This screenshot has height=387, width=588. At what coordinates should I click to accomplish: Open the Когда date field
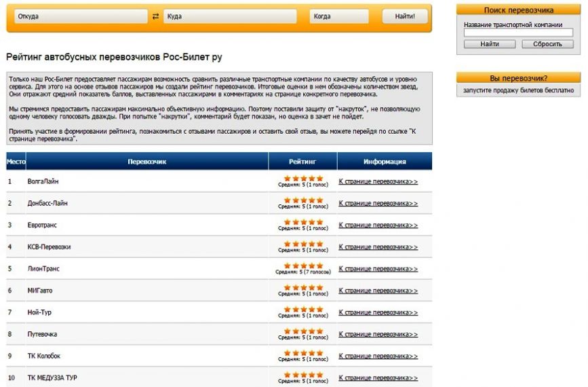click(339, 16)
